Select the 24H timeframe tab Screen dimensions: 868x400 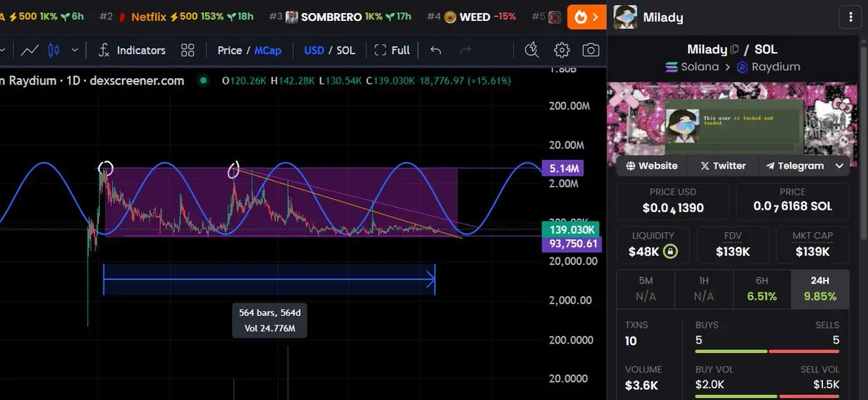tap(820, 289)
